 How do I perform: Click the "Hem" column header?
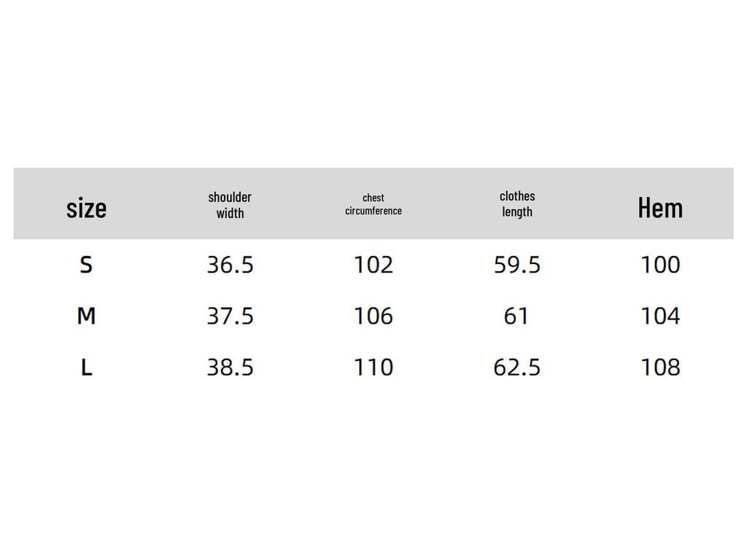660,208
